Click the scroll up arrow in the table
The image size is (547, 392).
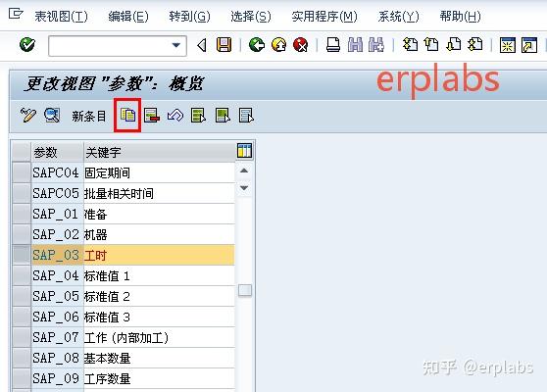click(x=244, y=171)
